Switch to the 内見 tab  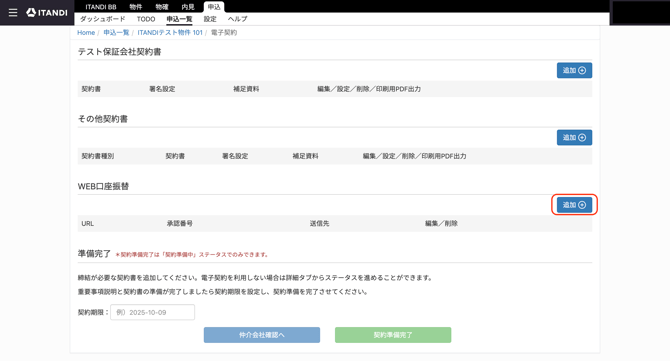[x=188, y=7]
